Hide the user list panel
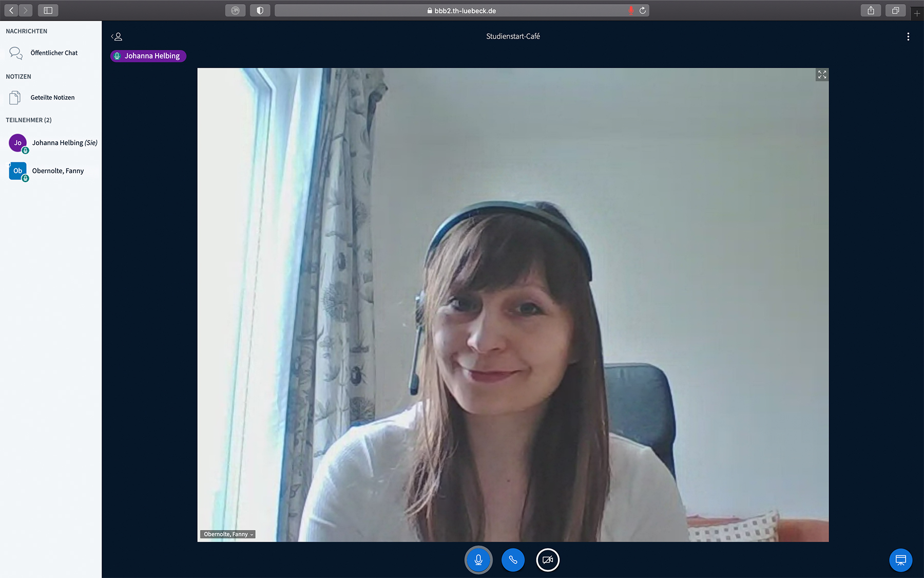 (117, 36)
